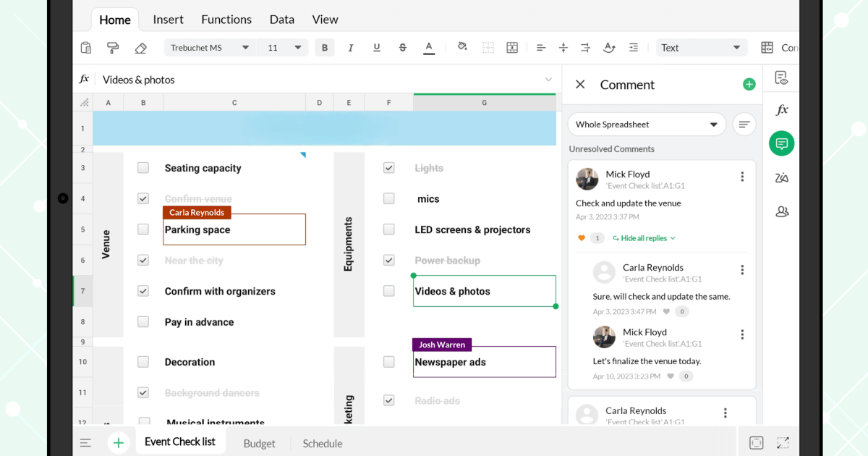Viewport: 868px width, 456px height.
Task: Check the Newspaper ads checkbox
Action: point(388,361)
